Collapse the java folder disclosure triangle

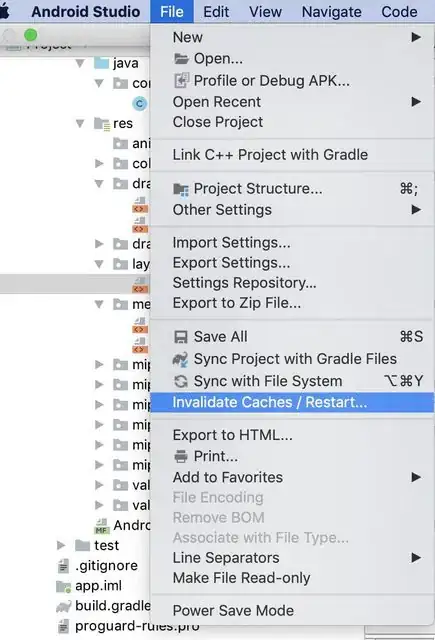pos(80,63)
